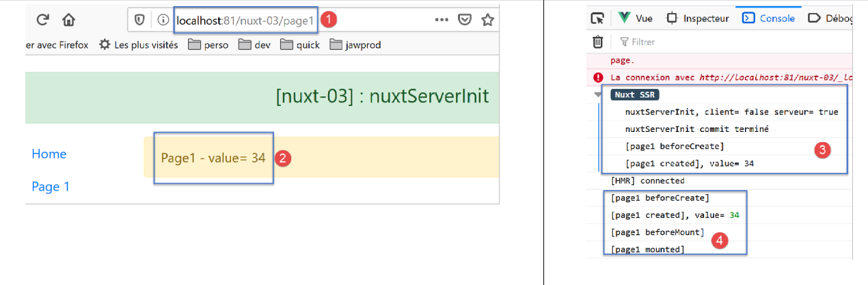Bookmark this page with star

tap(487, 20)
